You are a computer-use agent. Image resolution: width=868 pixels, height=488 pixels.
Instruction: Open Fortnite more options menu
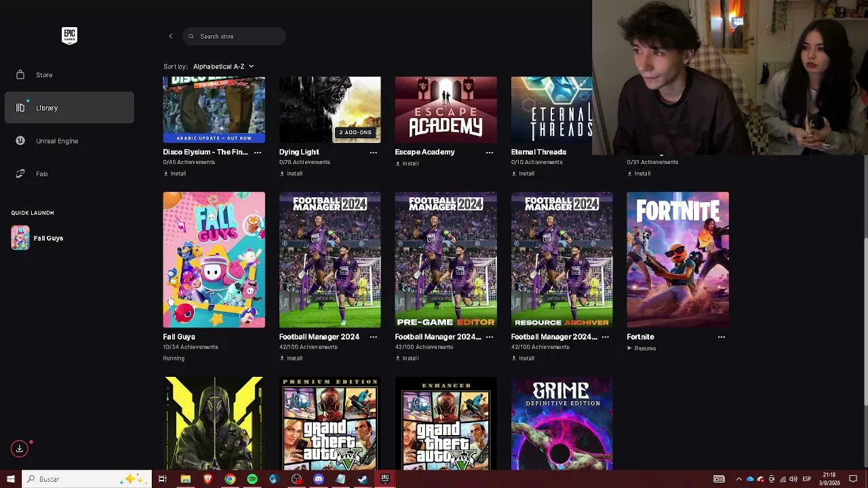click(722, 337)
